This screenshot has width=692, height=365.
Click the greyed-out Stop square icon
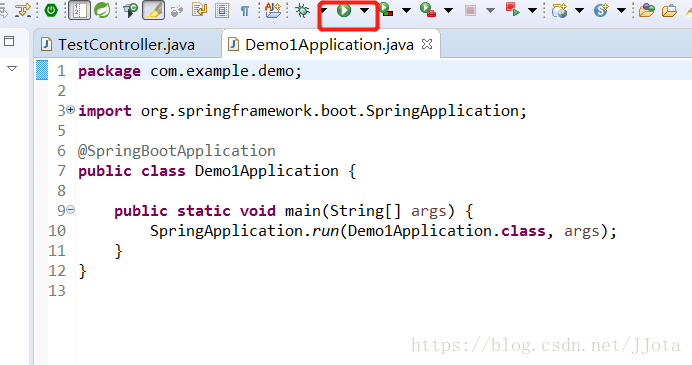coord(470,10)
